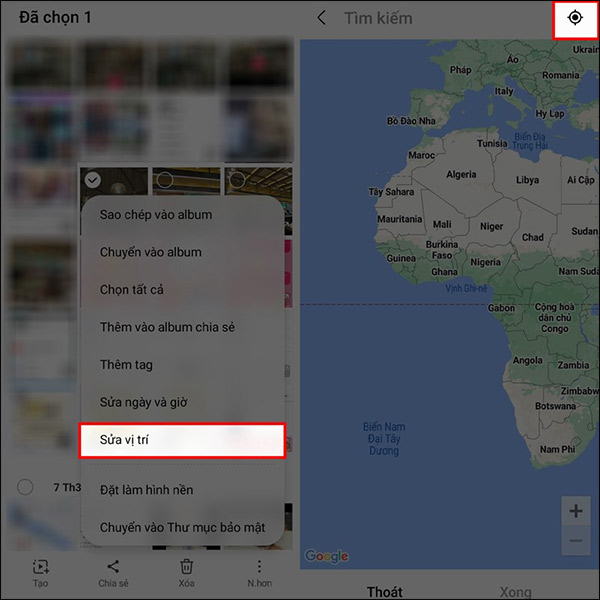
Task: Tap the Tạo create icon
Action: tap(41, 574)
